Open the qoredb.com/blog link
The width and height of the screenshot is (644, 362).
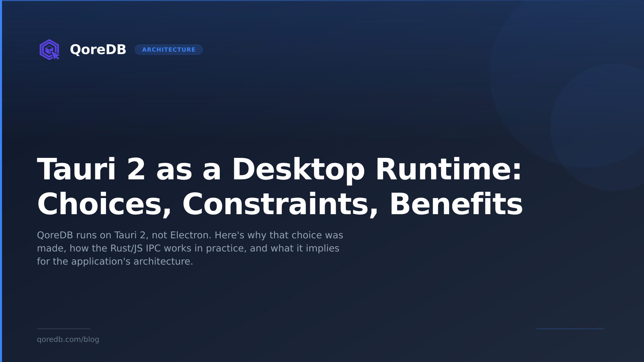(x=68, y=340)
